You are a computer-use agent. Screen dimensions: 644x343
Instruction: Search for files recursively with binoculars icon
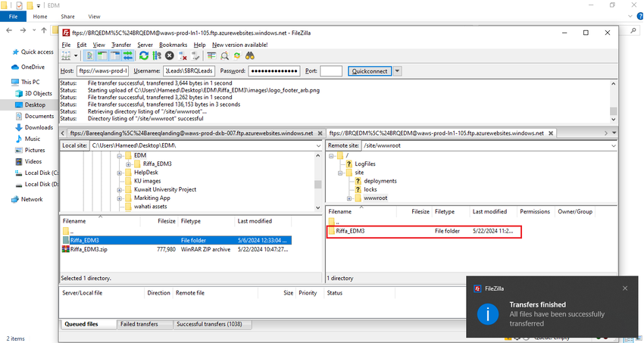click(250, 56)
